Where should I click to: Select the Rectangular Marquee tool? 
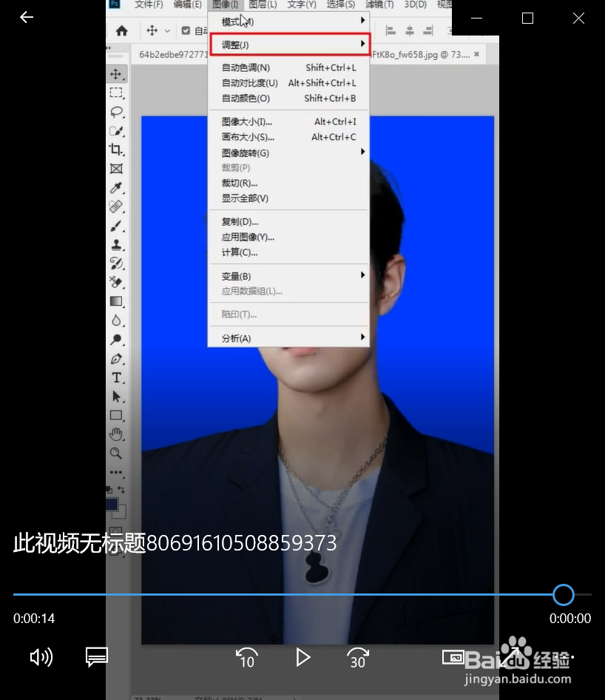coord(117,92)
